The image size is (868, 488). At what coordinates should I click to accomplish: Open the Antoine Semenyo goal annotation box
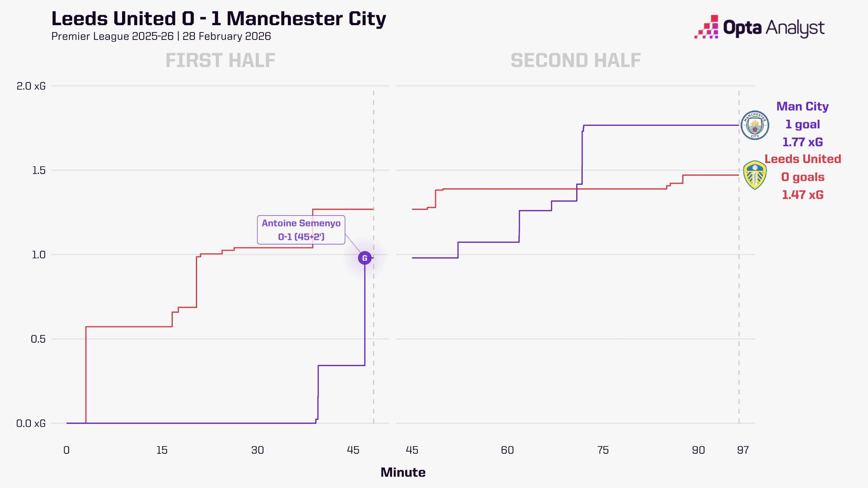(301, 230)
